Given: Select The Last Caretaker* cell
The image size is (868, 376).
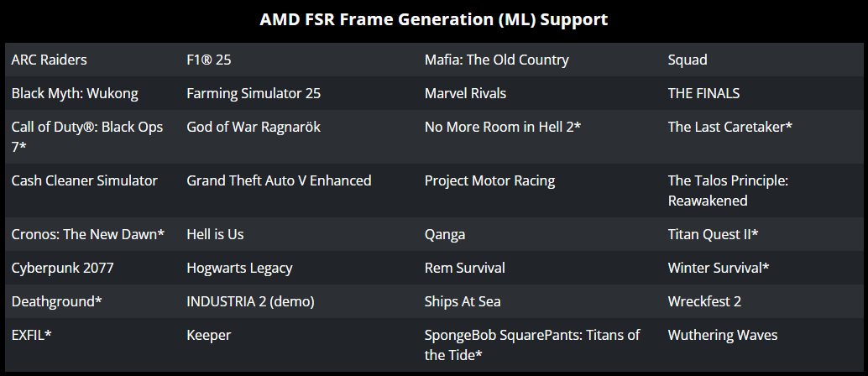Looking at the screenshot, I should pos(730,128).
